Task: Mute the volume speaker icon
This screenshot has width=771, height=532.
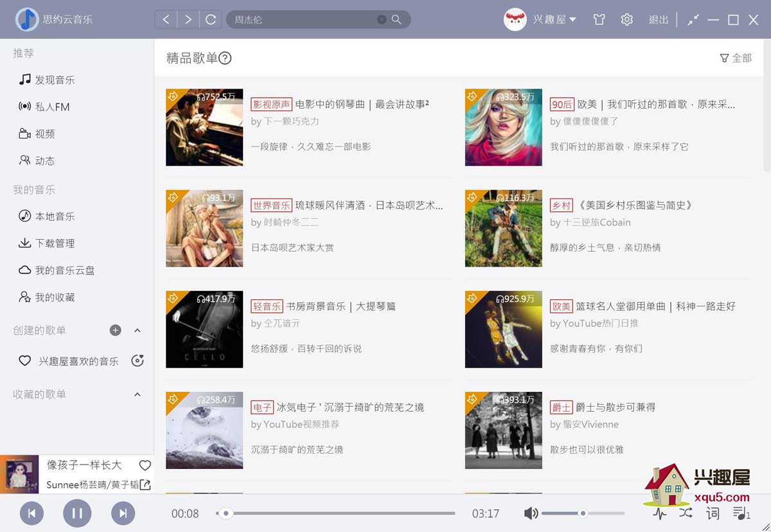Action: 531,513
